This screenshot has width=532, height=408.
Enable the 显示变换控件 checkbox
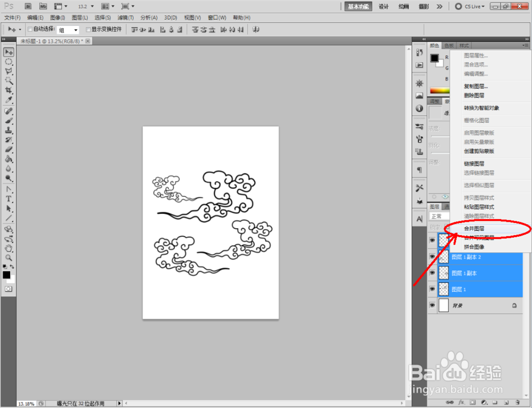(x=88, y=29)
